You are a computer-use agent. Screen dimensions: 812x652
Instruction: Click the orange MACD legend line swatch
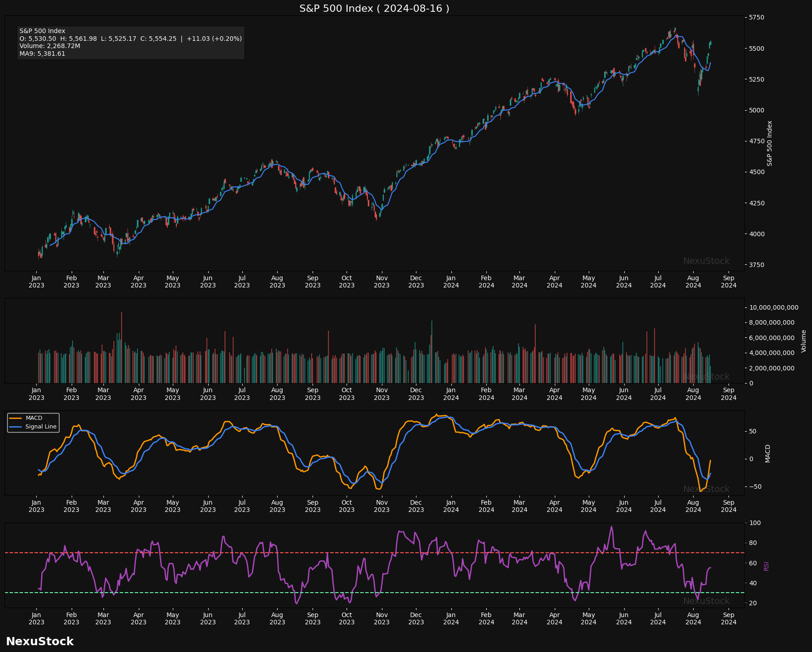click(16, 418)
